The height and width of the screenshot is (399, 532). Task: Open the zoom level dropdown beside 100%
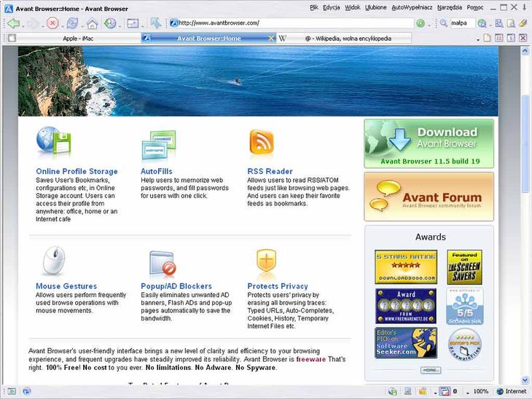coord(468,393)
